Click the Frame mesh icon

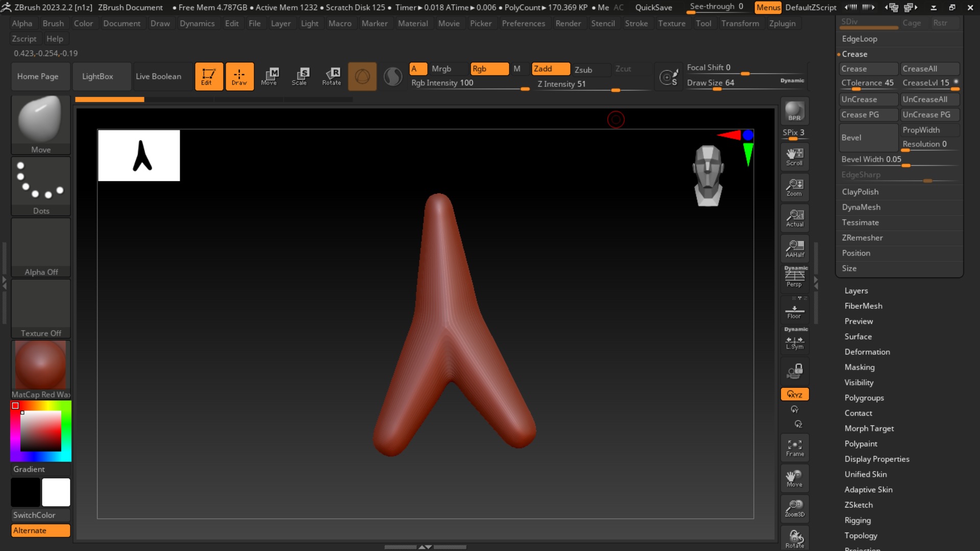pos(794,447)
